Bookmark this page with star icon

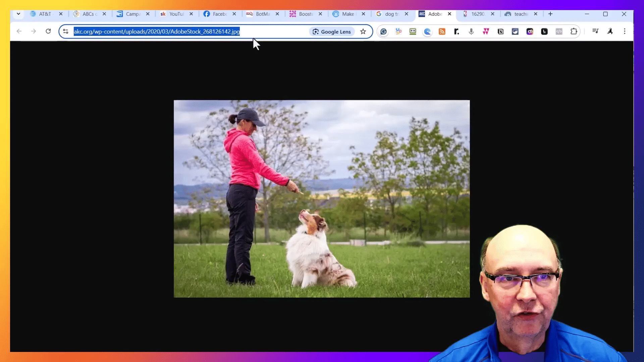tap(363, 32)
